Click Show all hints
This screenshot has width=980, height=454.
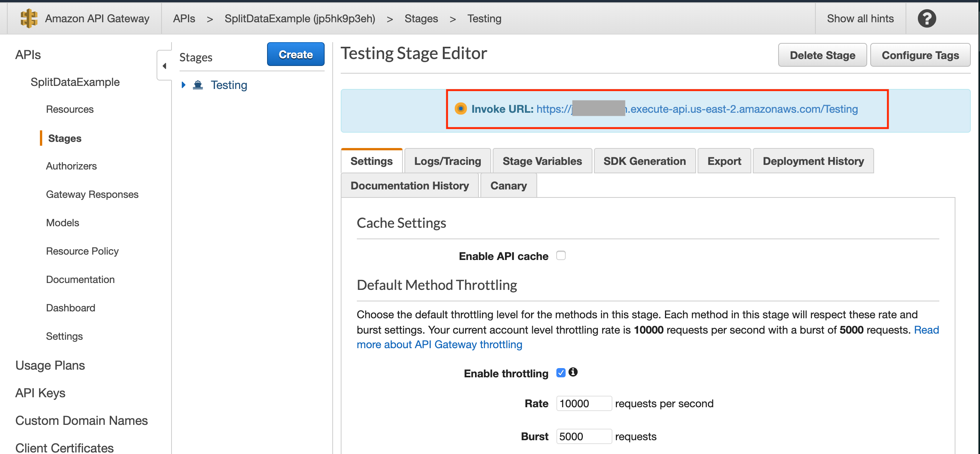[860, 18]
